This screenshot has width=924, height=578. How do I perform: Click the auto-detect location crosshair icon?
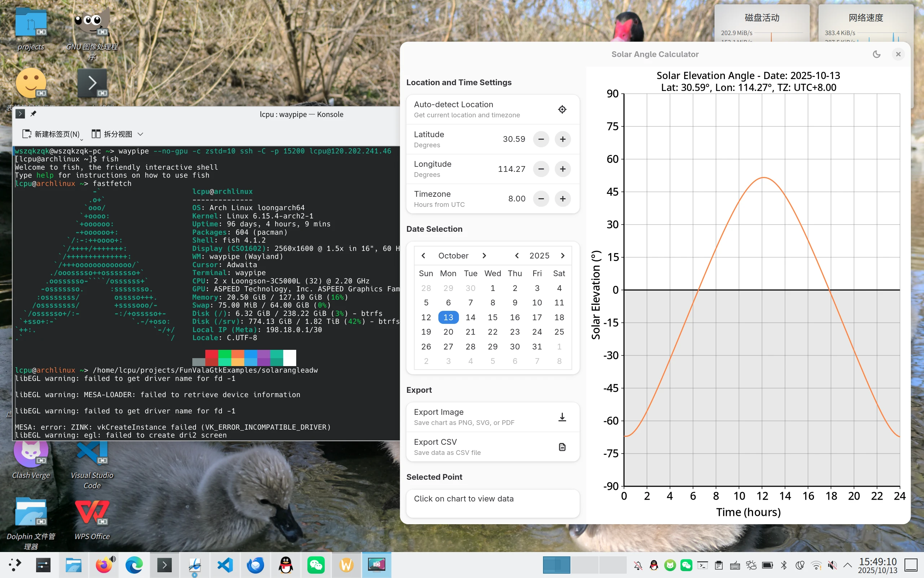[562, 109]
